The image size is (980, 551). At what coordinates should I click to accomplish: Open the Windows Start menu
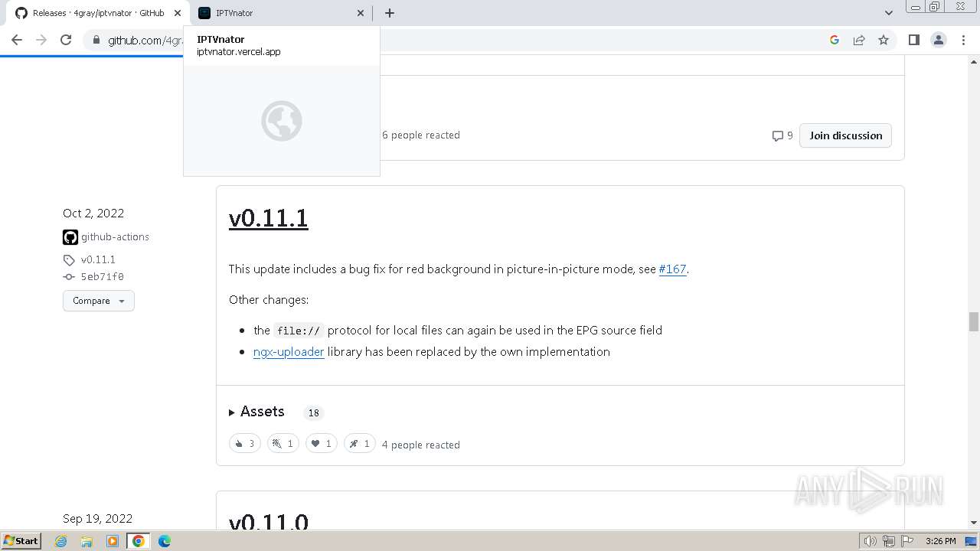21,541
